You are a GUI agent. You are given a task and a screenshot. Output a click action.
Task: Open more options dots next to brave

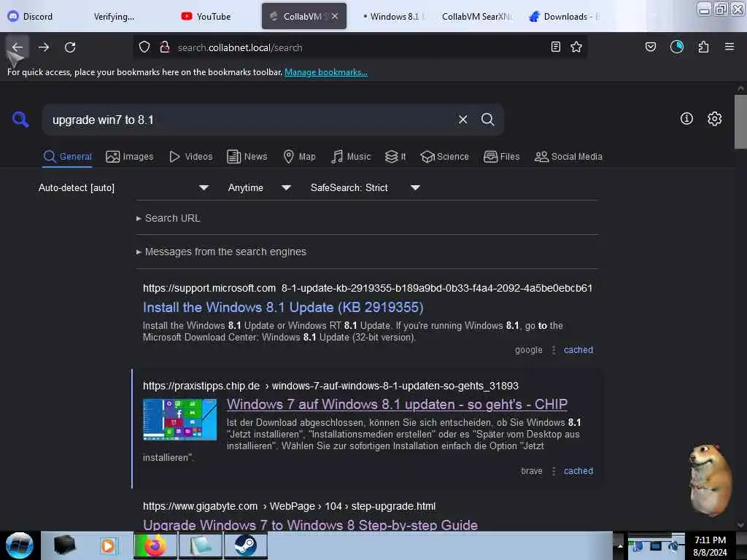[x=553, y=471]
